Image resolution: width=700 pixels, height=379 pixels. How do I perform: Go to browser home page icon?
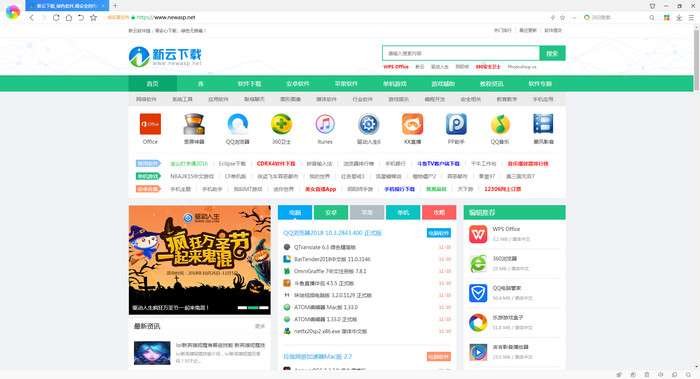pyautogui.click(x=69, y=17)
